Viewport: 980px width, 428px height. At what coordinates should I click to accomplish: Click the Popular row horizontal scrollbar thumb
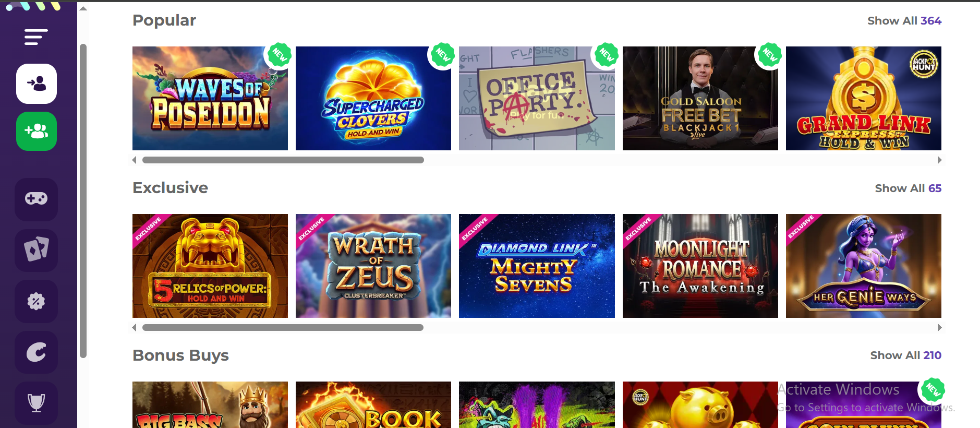[283, 160]
